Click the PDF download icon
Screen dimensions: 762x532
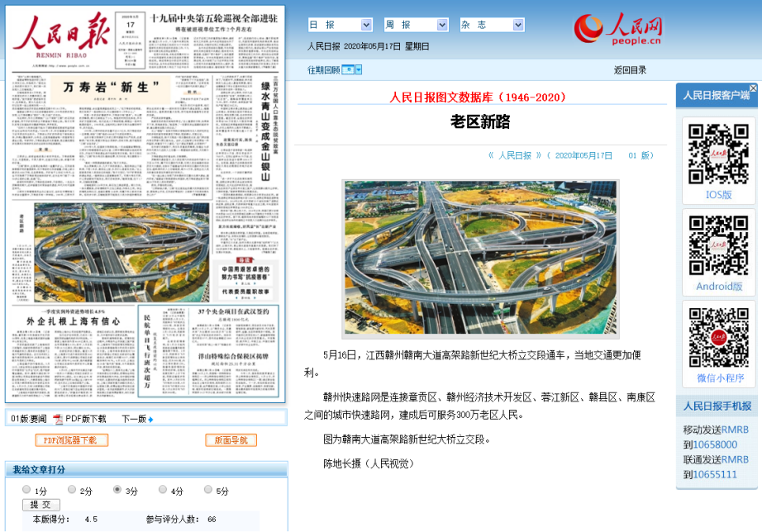click(x=59, y=419)
